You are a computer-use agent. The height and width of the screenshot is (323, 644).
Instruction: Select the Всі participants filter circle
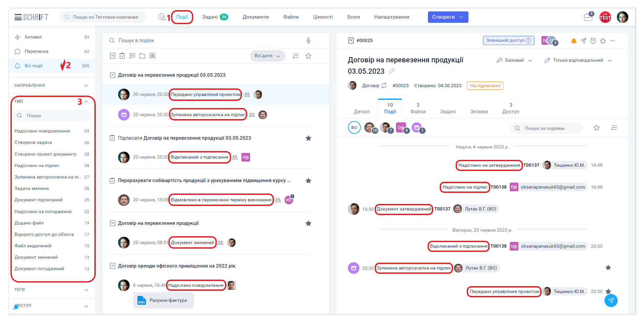click(x=354, y=128)
